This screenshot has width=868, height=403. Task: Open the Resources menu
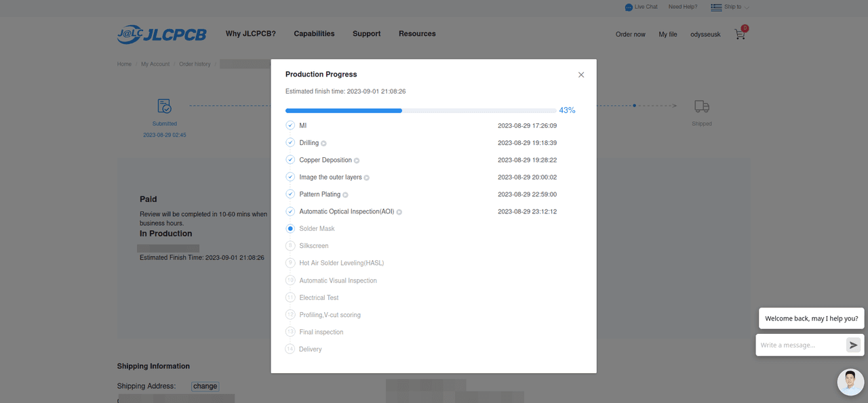tap(417, 34)
